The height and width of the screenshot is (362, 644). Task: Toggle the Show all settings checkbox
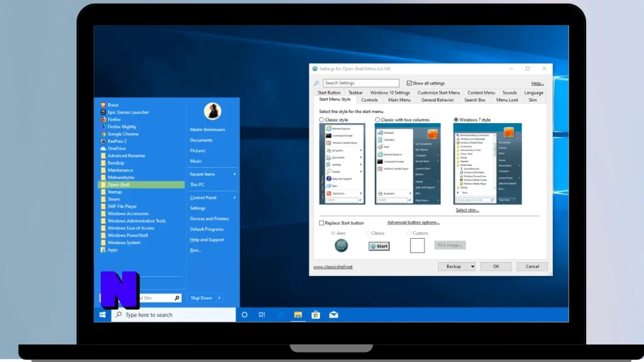409,84
